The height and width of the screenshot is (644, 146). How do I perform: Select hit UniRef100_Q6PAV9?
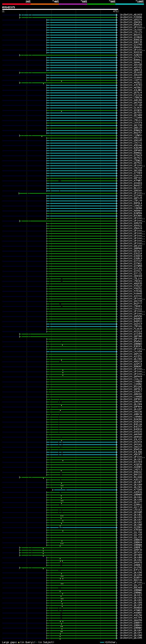pyautogui.click(x=131, y=376)
